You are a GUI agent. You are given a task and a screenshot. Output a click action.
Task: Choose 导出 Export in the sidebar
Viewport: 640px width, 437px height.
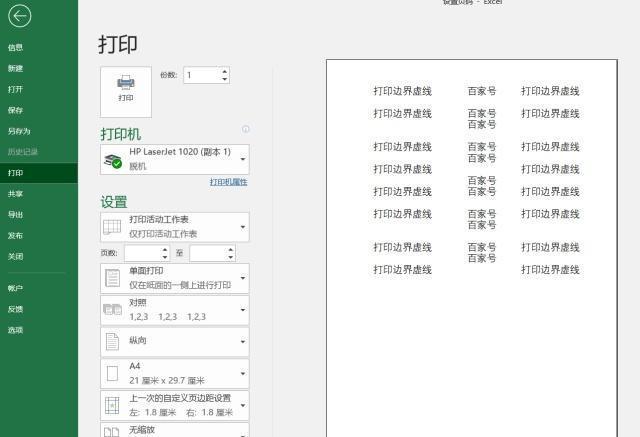click(16, 214)
